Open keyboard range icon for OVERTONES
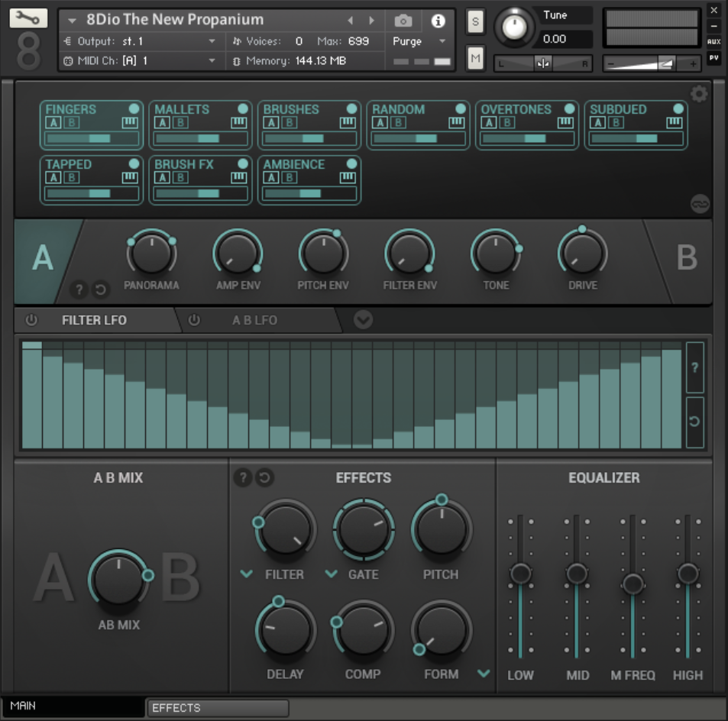Image resolution: width=728 pixels, height=721 pixels. 565,122
